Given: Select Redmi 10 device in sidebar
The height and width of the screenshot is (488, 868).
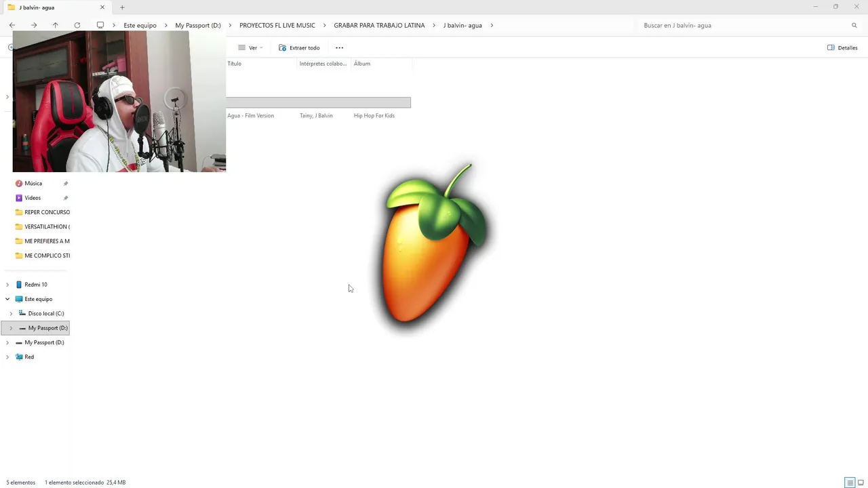Looking at the screenshot, I should 36,285.
